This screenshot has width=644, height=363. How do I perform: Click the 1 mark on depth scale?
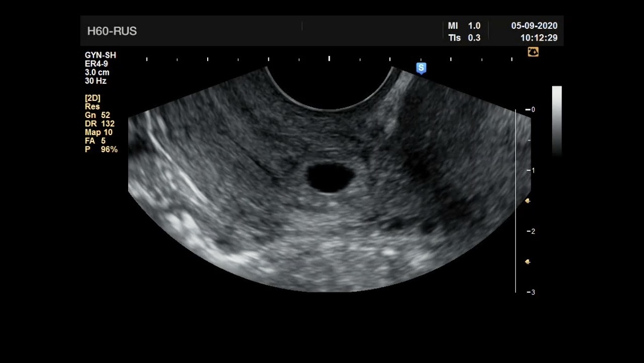[530, 171]
